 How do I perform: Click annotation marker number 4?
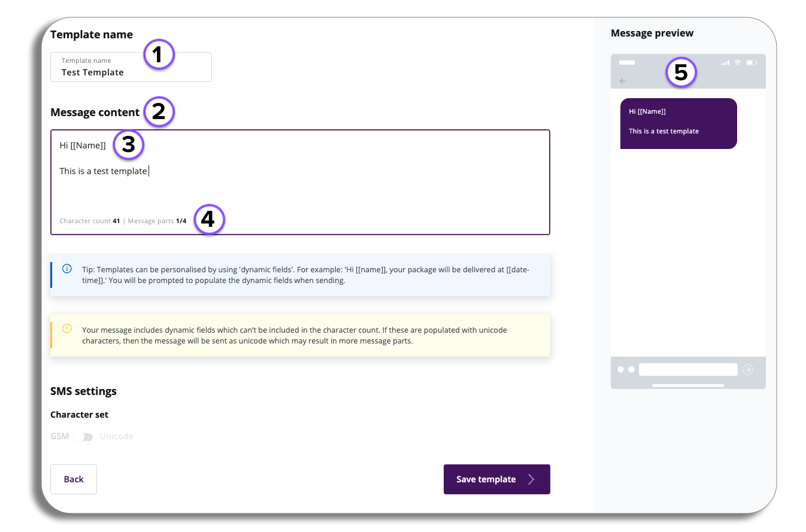(207, 220)
